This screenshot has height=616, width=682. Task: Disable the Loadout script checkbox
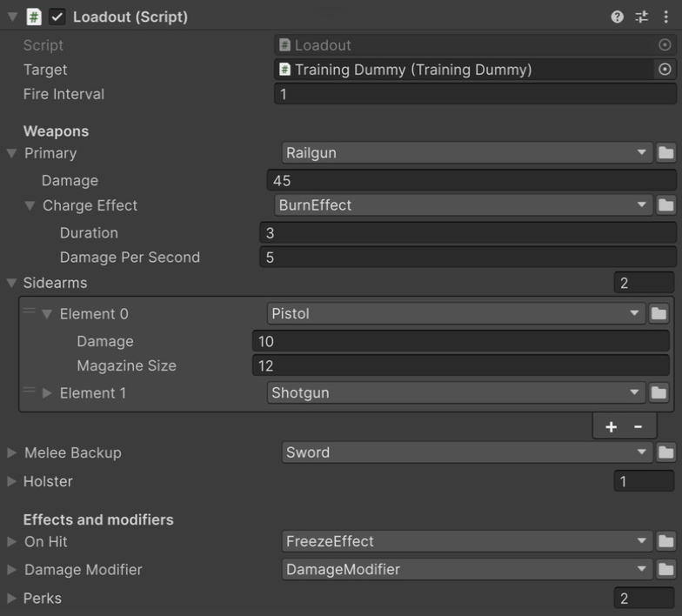pos(57,17)
